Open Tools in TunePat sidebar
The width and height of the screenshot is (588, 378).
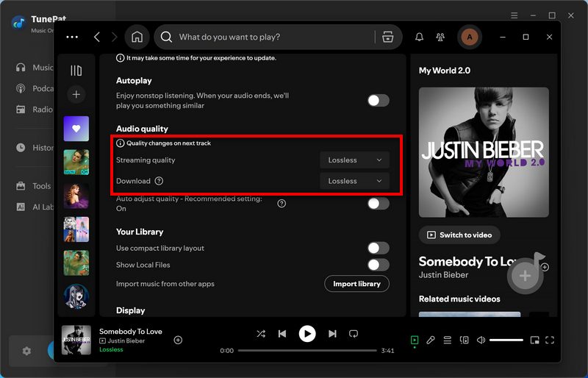pyautogui.click(x=34, y=186)
